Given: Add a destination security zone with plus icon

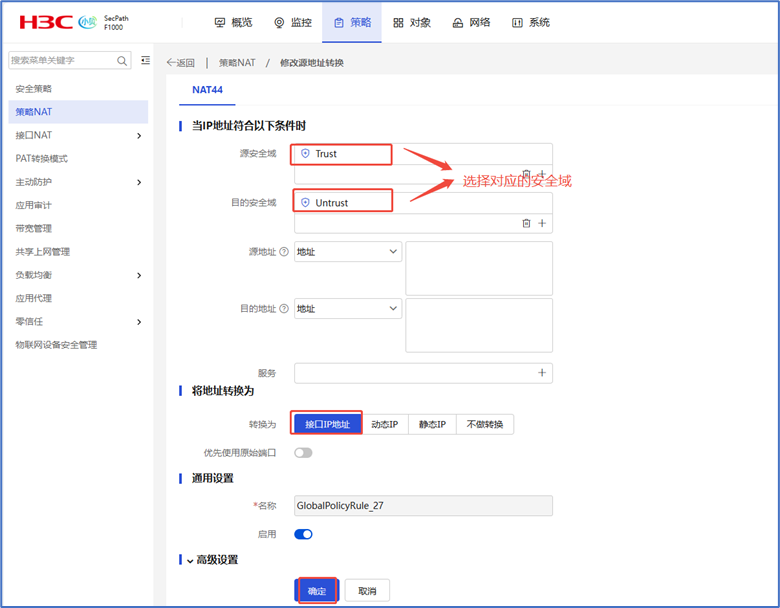Looking at the screenshot, I should (542, 223).
